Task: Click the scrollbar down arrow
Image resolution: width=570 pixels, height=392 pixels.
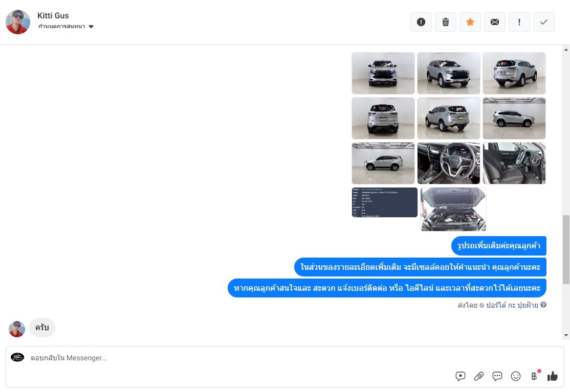Action: click(x=566, y=335)
